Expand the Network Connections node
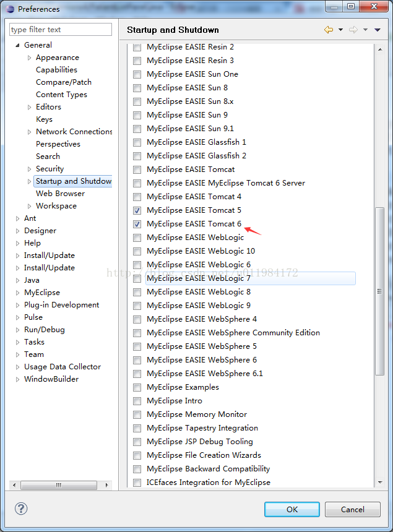Viewport: 393px width, 532px height. click(30, 132)
